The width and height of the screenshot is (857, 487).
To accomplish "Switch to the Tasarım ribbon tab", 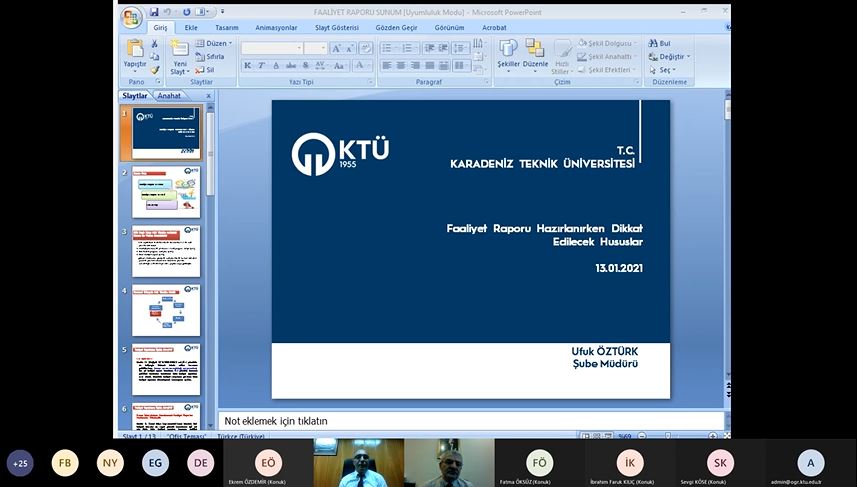I will tap(227, 28).
